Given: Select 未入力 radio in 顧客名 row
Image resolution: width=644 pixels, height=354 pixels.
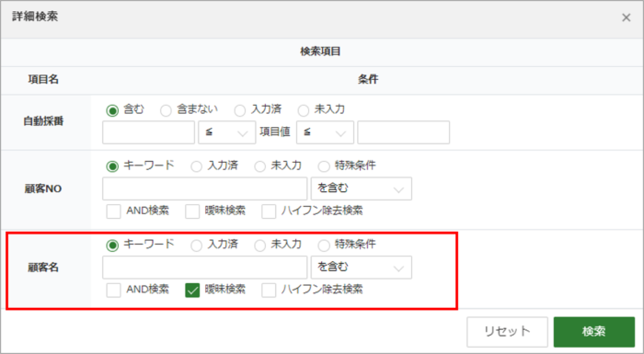Looking at the screenshot, I should [x=260, y=246].
